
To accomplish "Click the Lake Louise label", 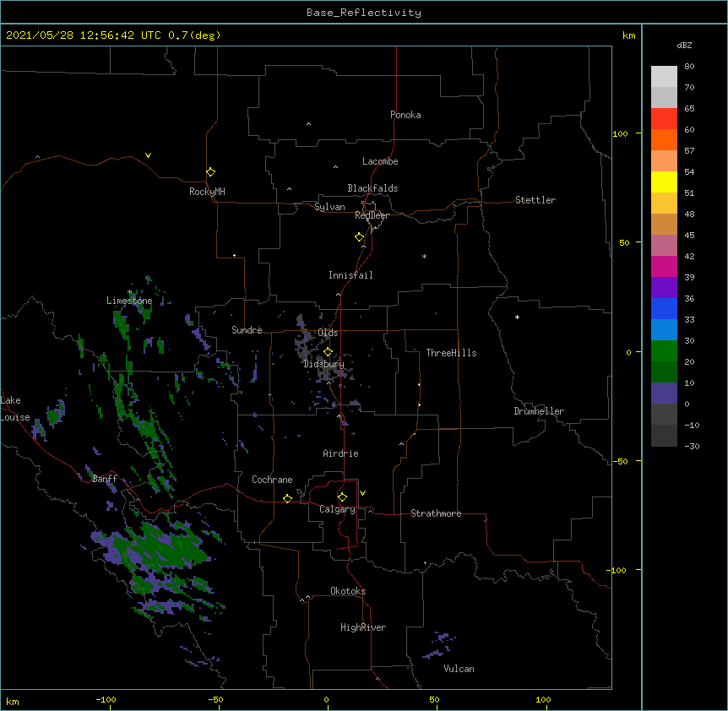I will point(15,409).
